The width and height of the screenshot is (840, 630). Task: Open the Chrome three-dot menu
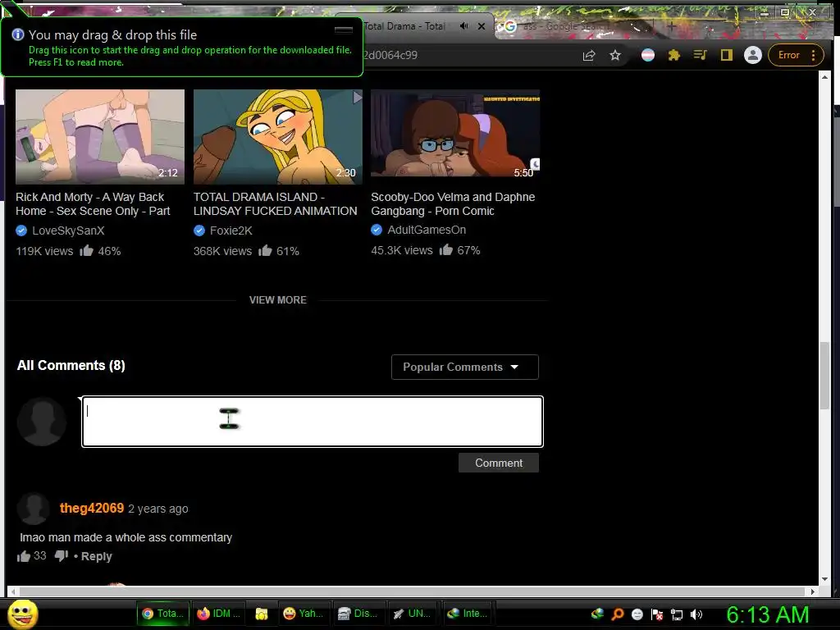click(x=813, y=55)
